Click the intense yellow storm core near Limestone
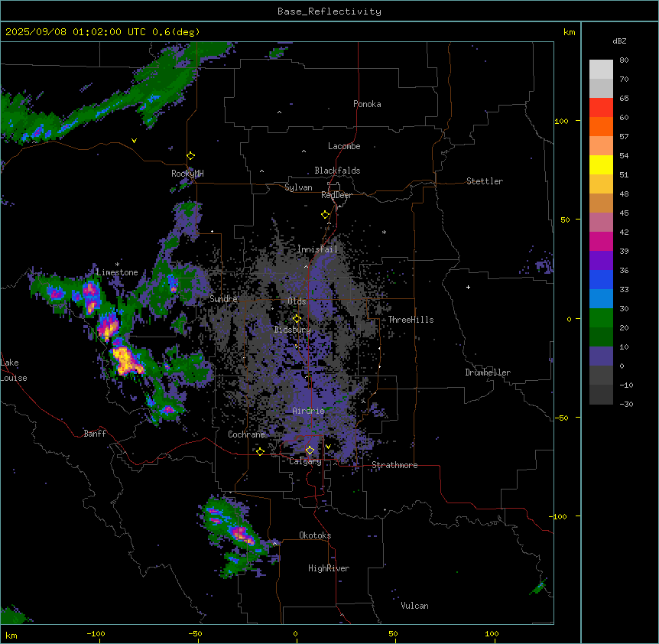Screen dimensions: 659x644 click(x=125, y=359)
